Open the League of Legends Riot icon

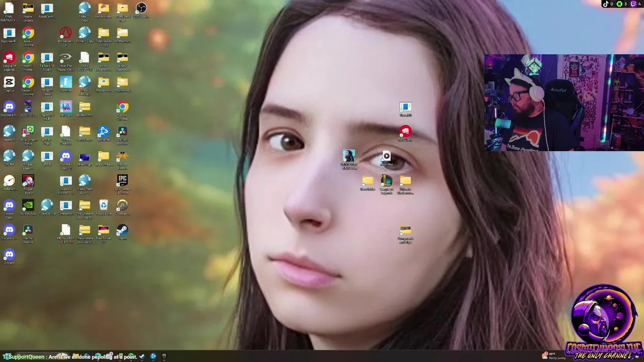coord(9,58)
